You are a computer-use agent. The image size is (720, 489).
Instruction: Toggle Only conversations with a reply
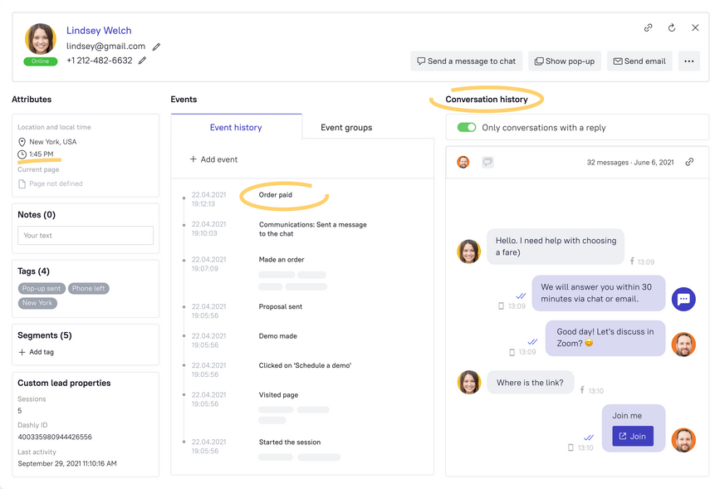click(x=467, y=127)
